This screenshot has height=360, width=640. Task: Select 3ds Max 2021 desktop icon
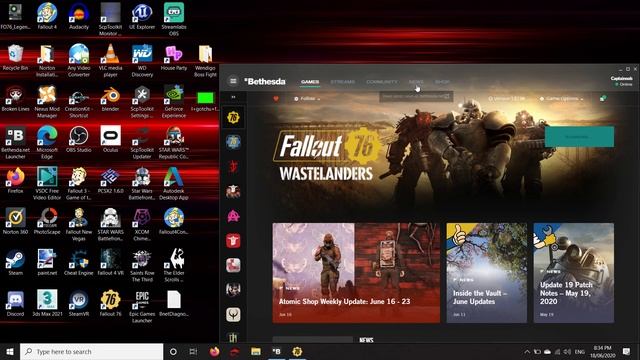(47, 303)
